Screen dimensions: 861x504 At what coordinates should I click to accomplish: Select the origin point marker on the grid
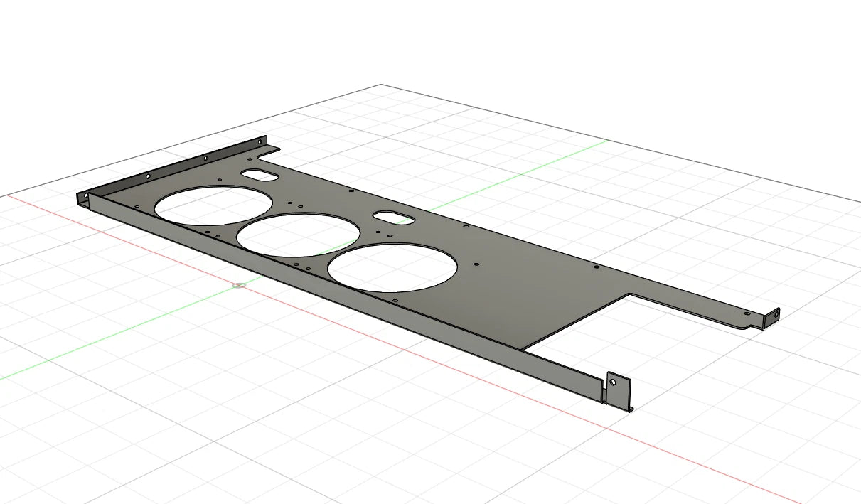coord(240,286)
